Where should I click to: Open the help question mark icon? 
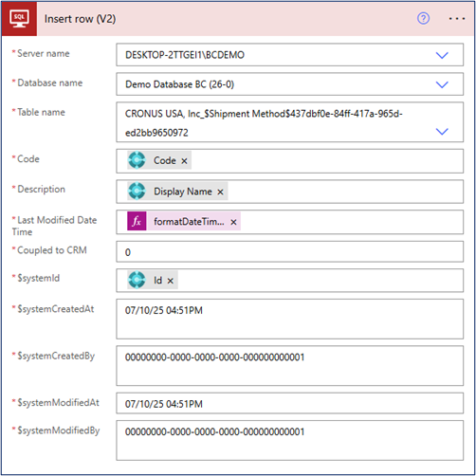click(423, 18)
